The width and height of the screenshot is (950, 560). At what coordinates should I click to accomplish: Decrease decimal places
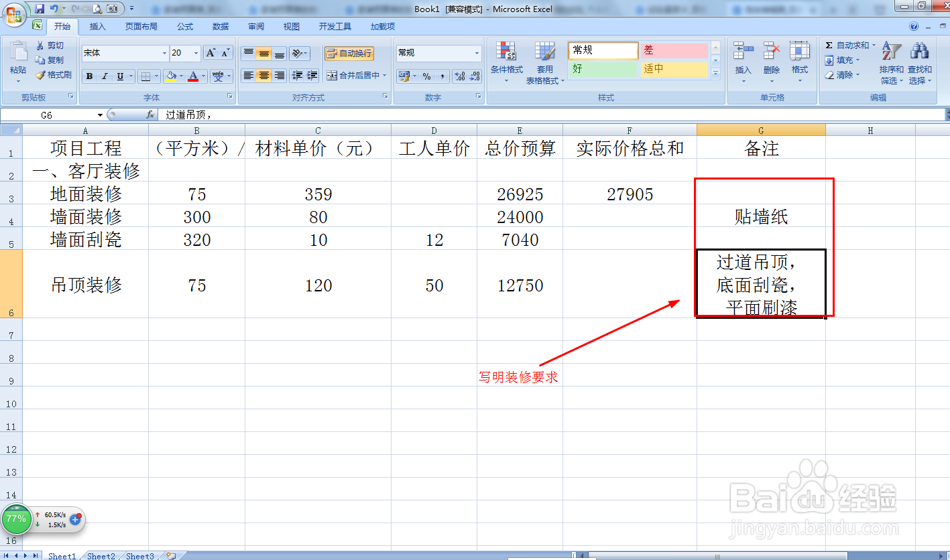tap(475, 76)
